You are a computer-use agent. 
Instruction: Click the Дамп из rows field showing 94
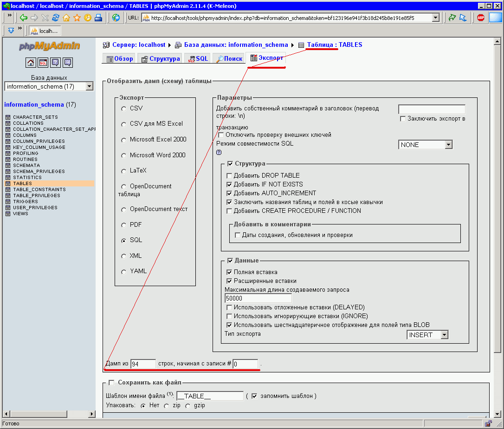(x=143, y=364)
